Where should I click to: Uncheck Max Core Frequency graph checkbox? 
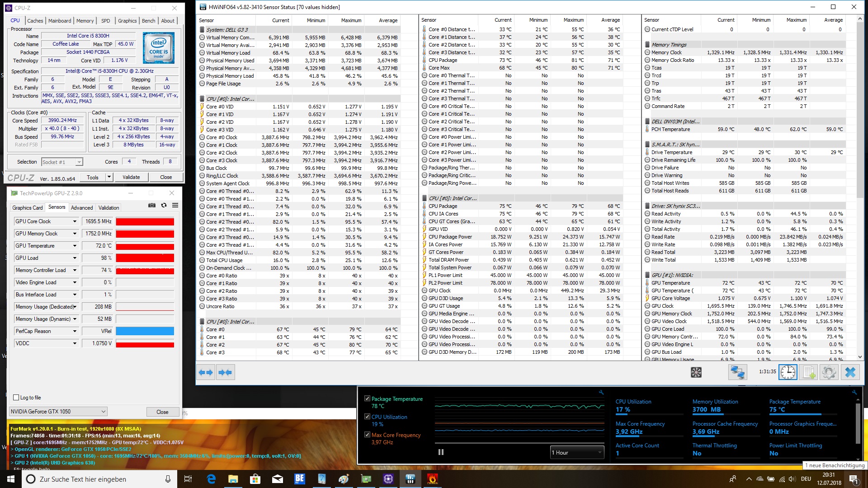(x=368, y=435)
